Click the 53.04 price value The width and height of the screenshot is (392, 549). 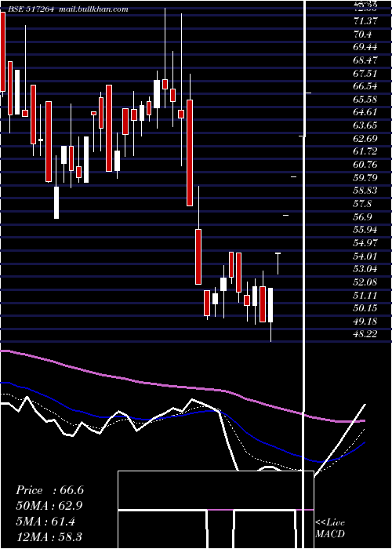365,269
